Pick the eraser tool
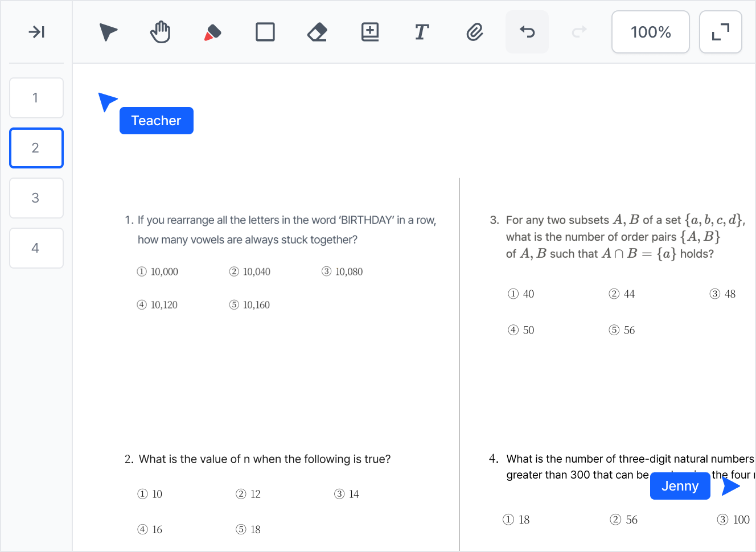The width and height of the screenshot is (756, 552). pos(317,32)
